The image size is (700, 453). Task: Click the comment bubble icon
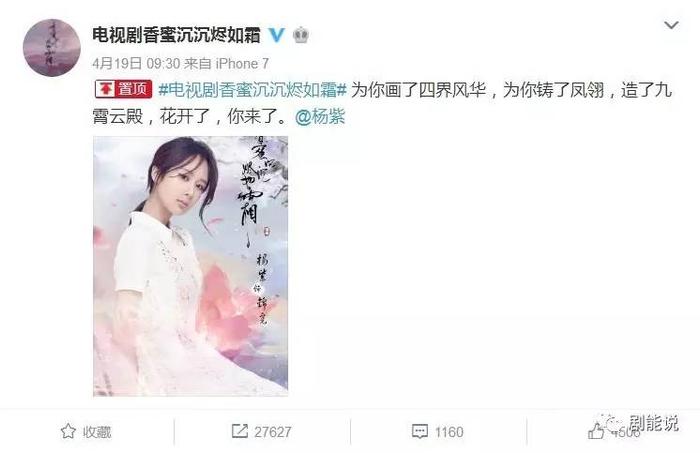pyautogui.click(x=419, y=432)
